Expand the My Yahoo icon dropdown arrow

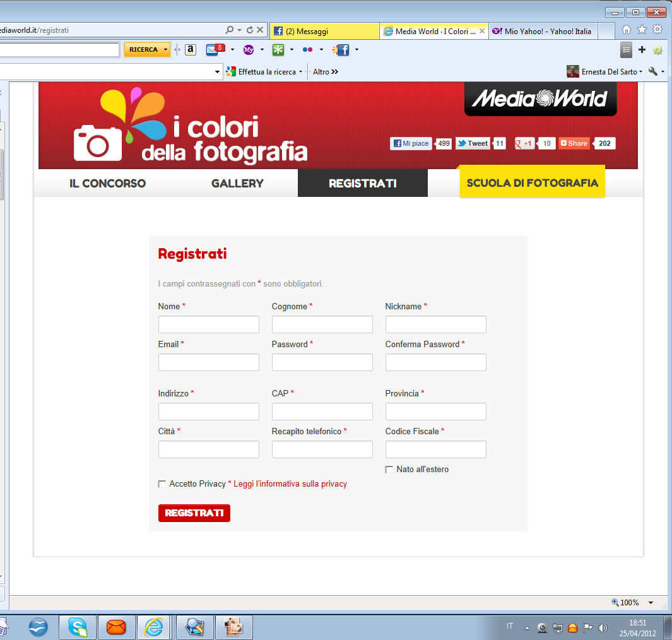tap(262, 50)
